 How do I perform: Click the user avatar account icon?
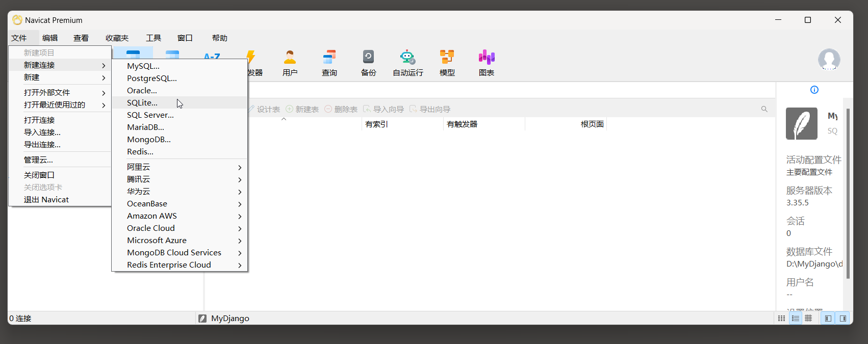click(x=829, y=59)
